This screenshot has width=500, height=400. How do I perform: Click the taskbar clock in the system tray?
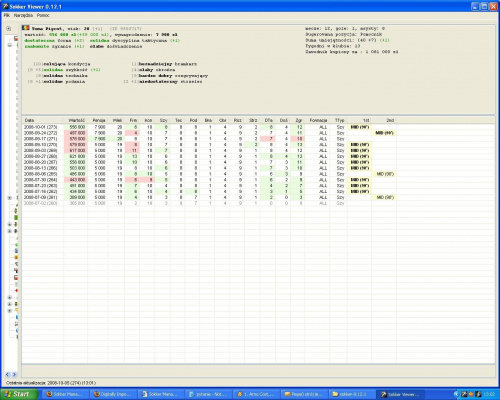(489, 394)
